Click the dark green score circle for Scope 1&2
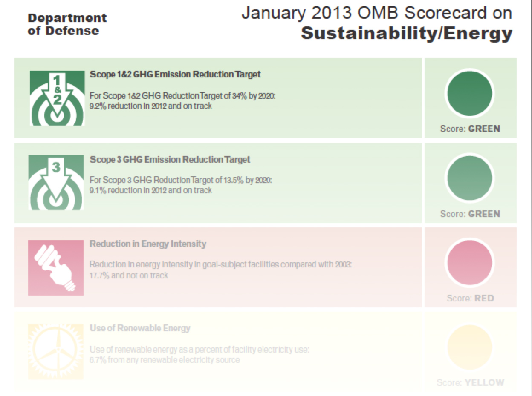 (470, 93)
